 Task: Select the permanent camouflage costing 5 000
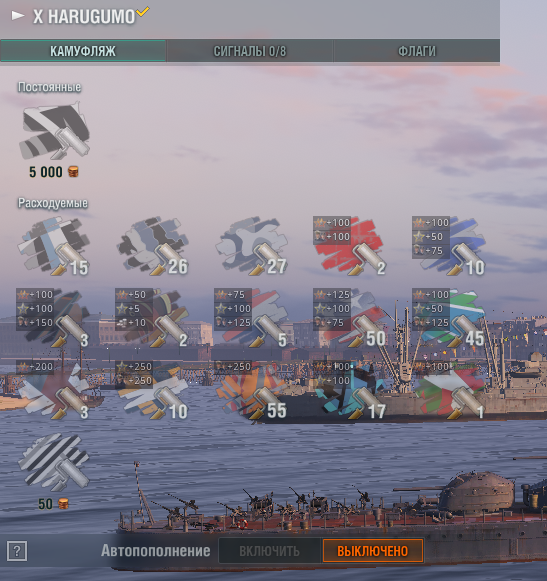pyautogui.click(x=54, y=131)
